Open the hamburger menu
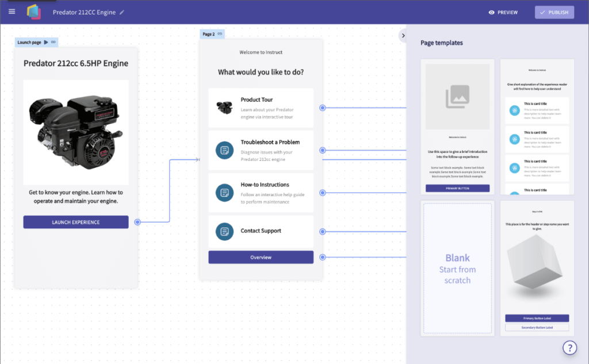This screenshot has height=364, width=589. (12, 12)
